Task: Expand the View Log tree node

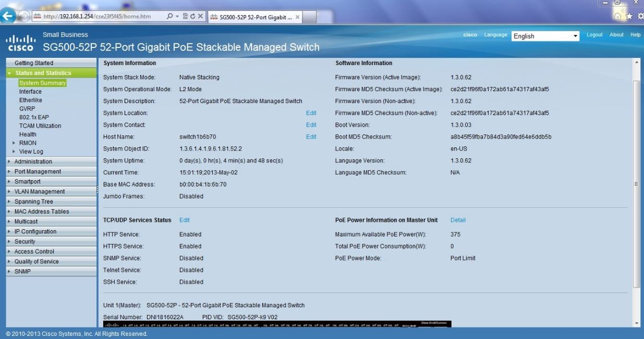Action: (14, 152)
